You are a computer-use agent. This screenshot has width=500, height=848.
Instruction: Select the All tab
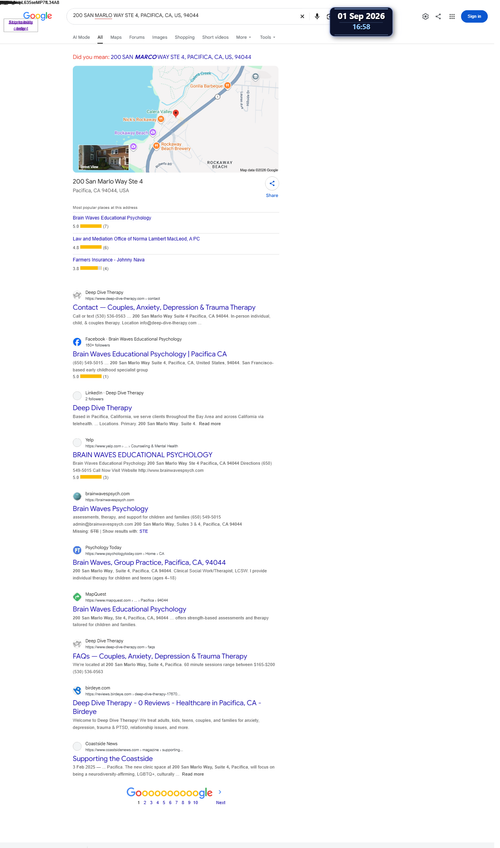100,37
